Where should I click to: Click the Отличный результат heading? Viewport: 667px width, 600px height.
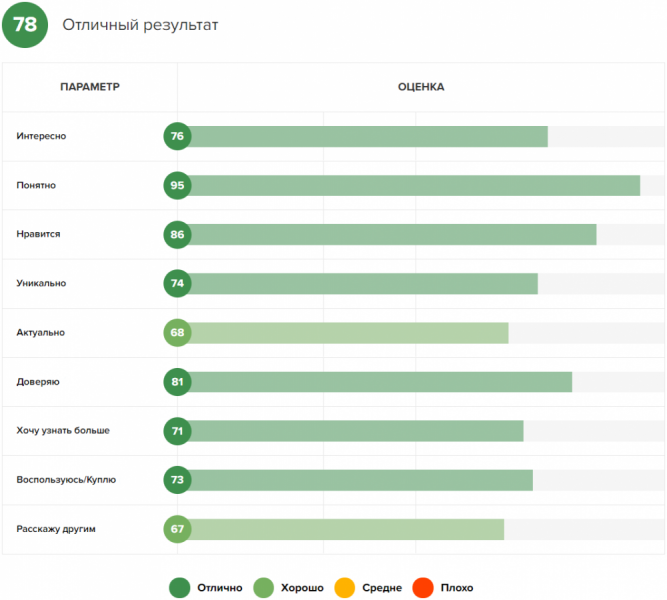coord(140,25)
